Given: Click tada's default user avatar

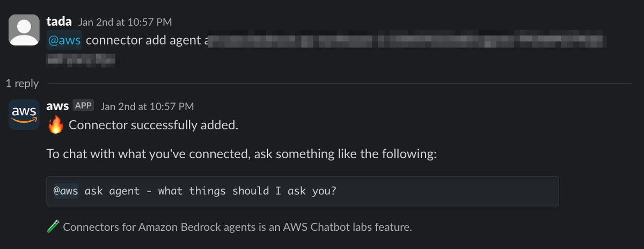Looking at the screenshot, I should pyautogui.click(x=24, y=30).
